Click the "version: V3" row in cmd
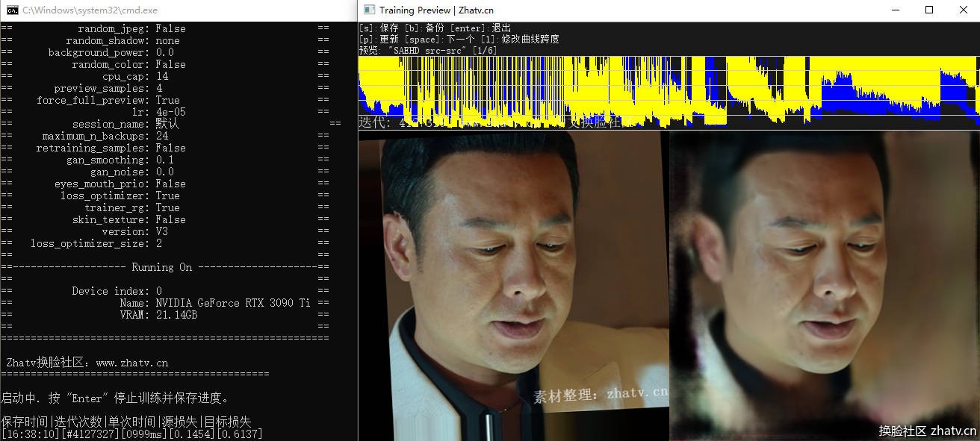The width and height of the screenshot is (980, 441). point(164,231)
